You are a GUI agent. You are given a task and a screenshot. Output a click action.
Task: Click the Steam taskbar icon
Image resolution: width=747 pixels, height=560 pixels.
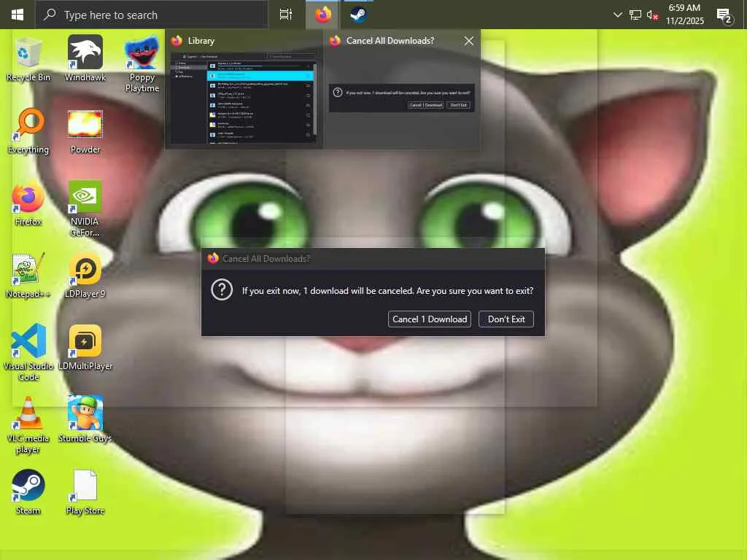357,15
